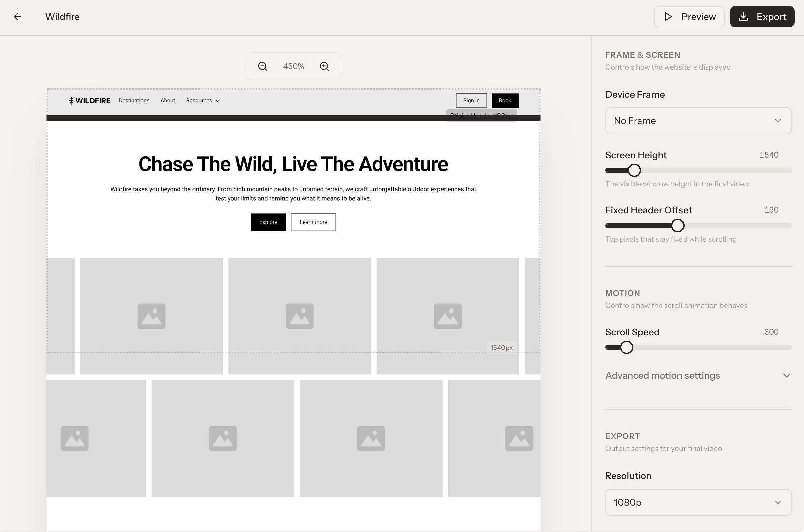Open the Resources navigation dropdown
The width and height of the screenshot is (804, 532).
(203, 100)
